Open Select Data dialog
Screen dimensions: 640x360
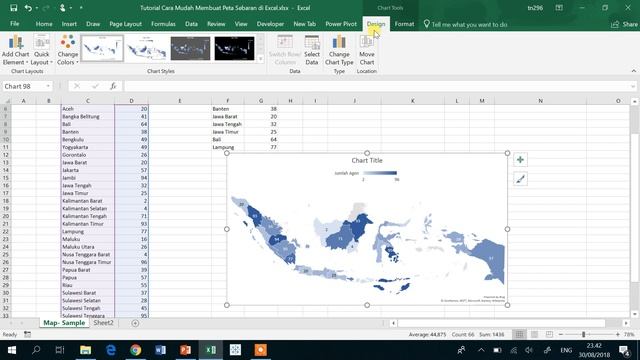311,50
